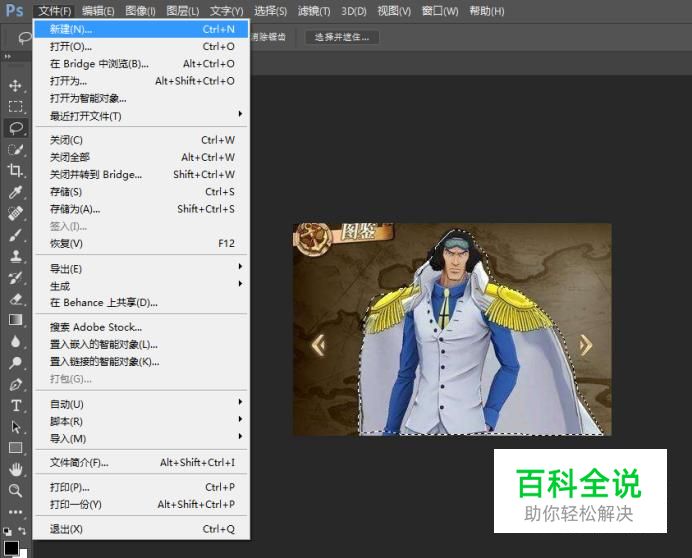Select the Gradient tool
Viewport: 692px width, 558px height.
point(15,320)
